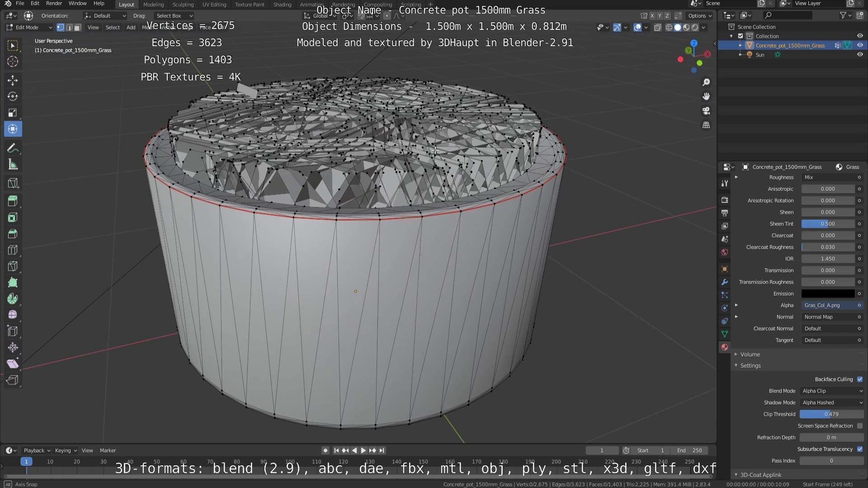This screenshot has width=868, height=488.
Task: Enable Screen Space Refraction checkbox
Action: [x=860, y=426]
